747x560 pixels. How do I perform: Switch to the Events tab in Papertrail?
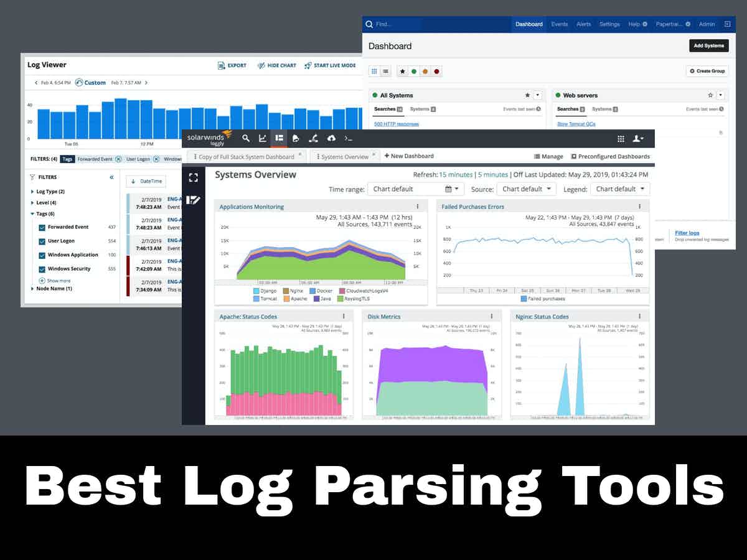pyautogui.click(x=559, y=24)
